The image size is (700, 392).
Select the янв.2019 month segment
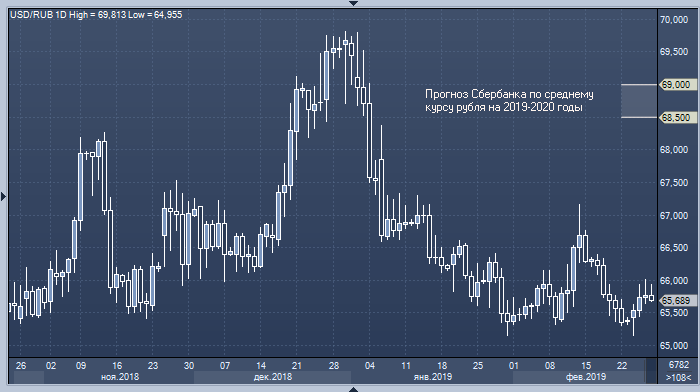click(432, 377)
